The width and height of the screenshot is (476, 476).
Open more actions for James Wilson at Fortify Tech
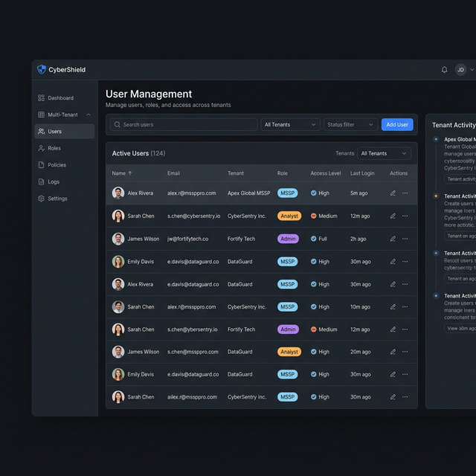pos(405,239)
